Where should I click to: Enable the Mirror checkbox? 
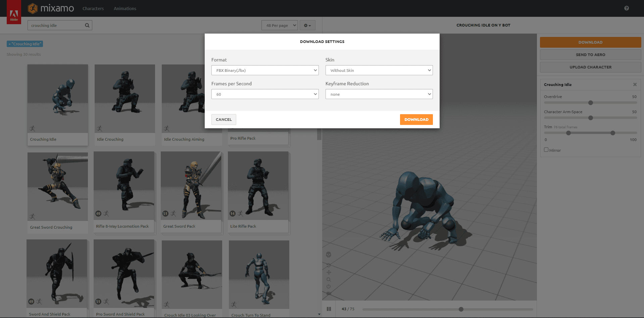coord(546,150)
